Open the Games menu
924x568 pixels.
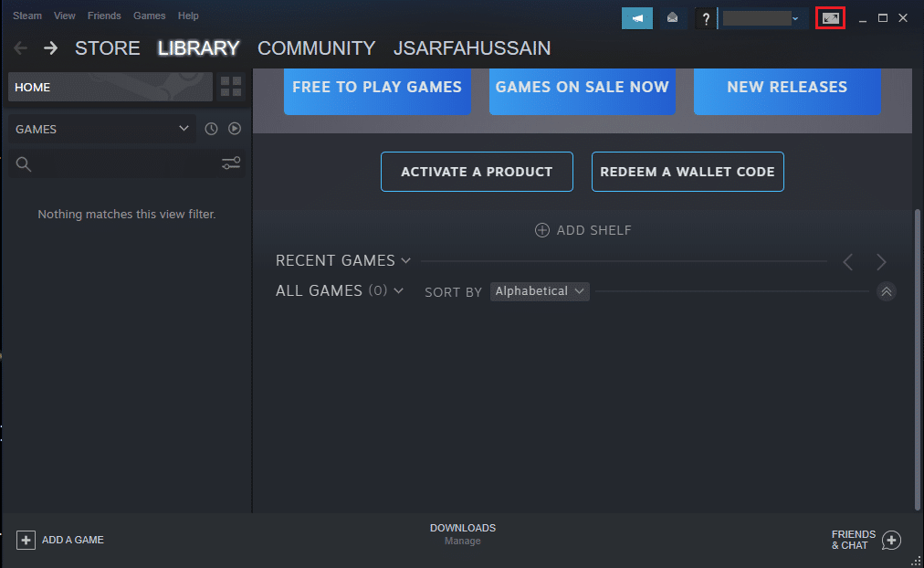[x=149, y=16]
